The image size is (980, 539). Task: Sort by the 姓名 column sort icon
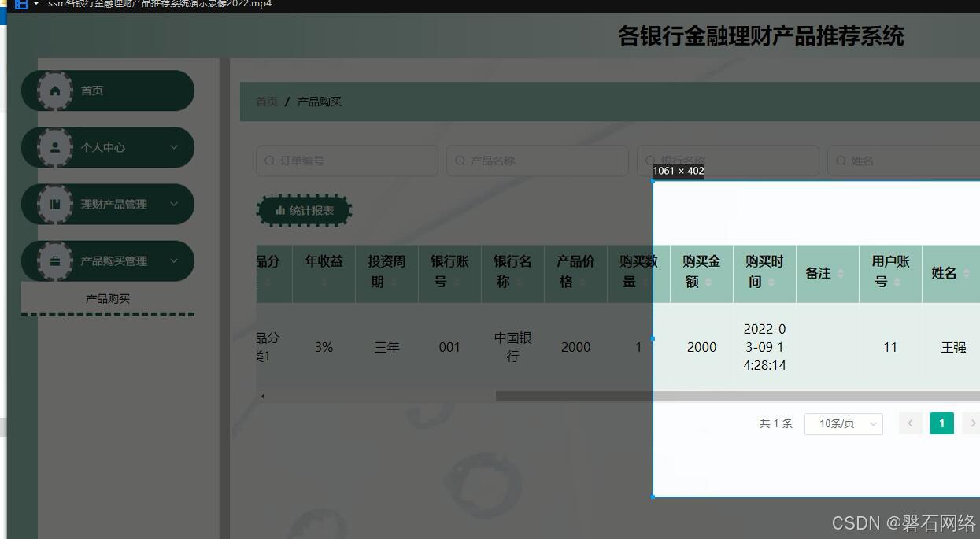[x=966, y=273]
